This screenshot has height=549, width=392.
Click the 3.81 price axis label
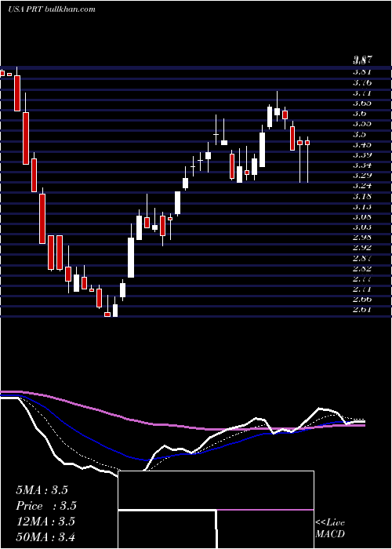[x=362, y=72]
